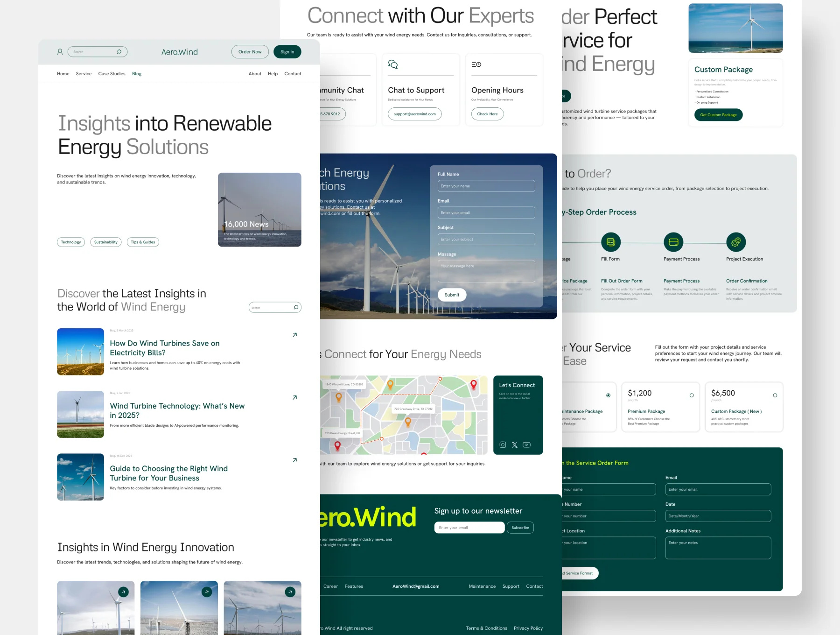Click arrow badge on third innovation thumbnail
This screenshot has width=840, height=635.
pyautogui.click(x=290, y=592)
